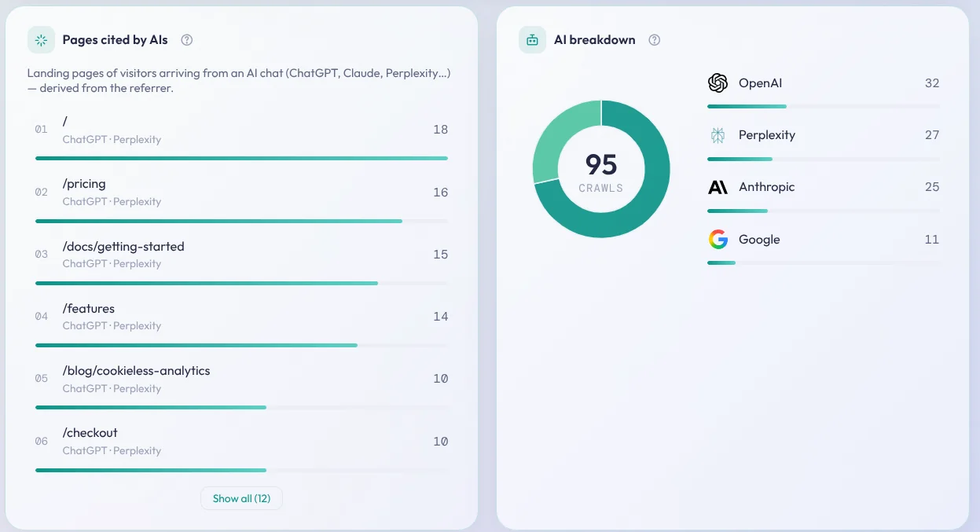Open help tooltip for Pages cited by AIs
Viewport: 980px width, 532px height.
pos(187,40)
